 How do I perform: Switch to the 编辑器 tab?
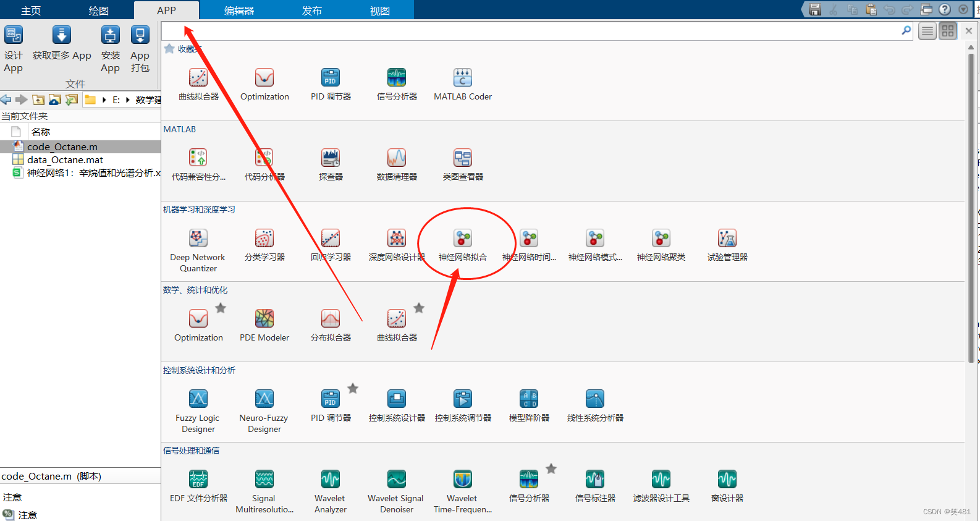[x=239, y=11]
